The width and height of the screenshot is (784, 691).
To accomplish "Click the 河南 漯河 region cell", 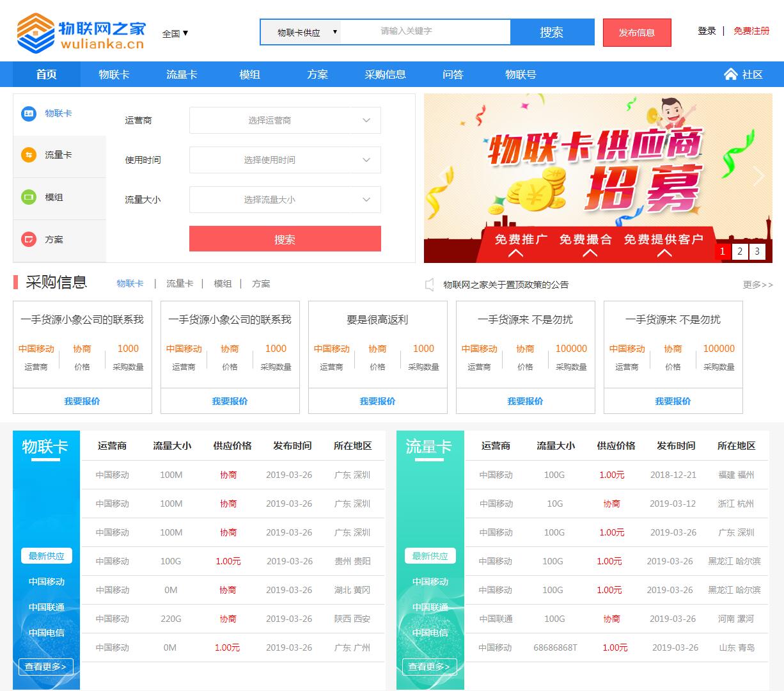I will point(736,619).
